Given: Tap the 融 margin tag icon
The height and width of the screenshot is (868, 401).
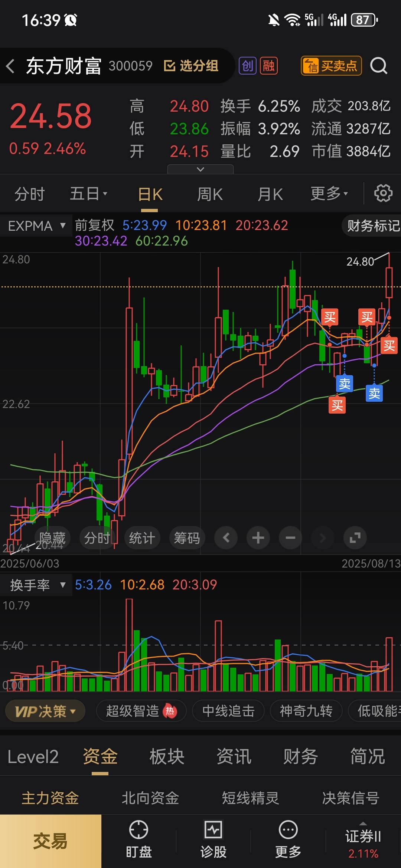Looking at the screenshot, I should tap(269, 66).
